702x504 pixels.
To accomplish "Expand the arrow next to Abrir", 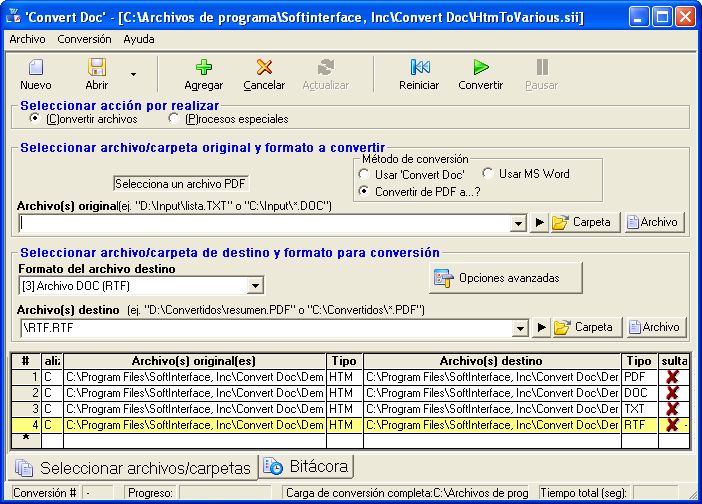I will (x=133, y=74).
